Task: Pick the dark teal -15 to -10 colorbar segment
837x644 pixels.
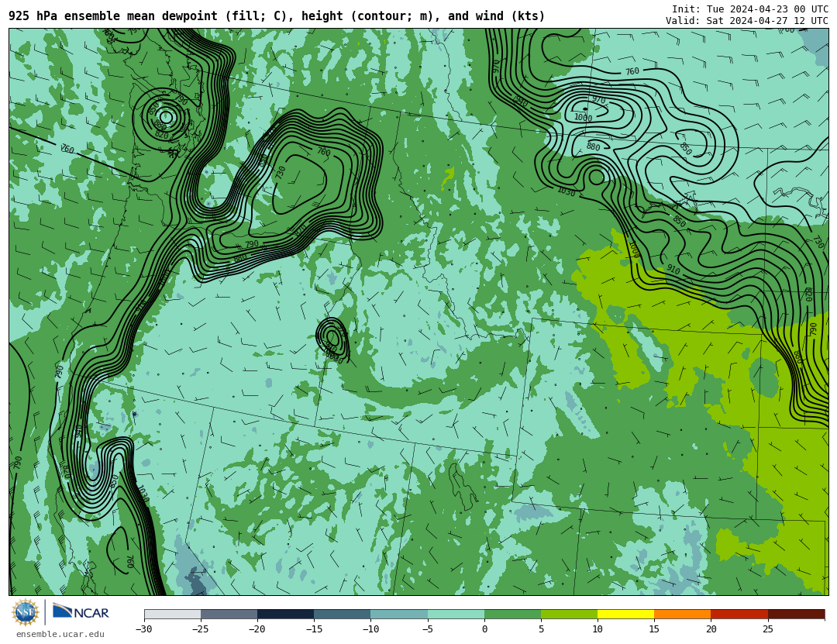Action: 343,615
